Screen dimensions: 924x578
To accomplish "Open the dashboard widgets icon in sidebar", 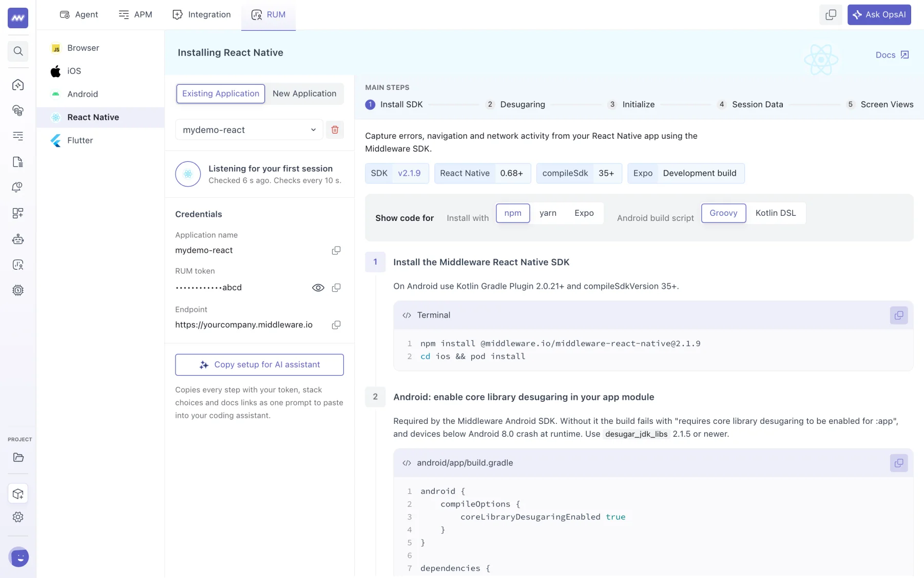I will click(x=18, y=213).
